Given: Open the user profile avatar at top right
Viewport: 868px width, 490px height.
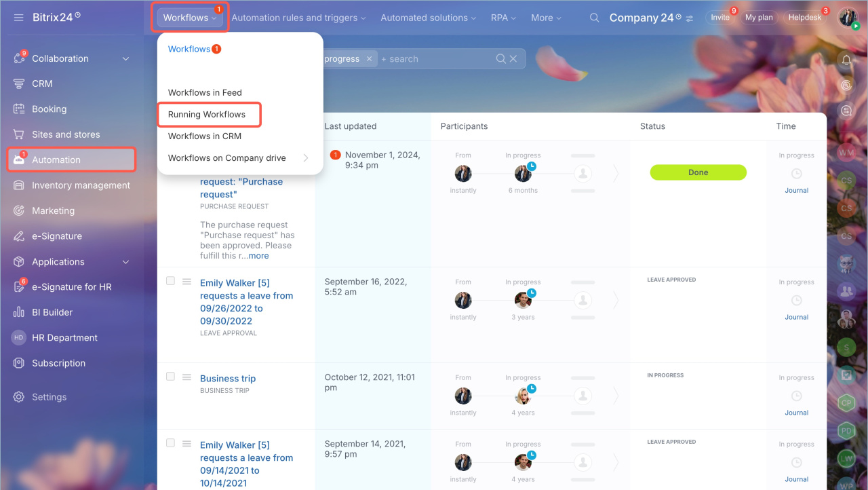Looking at the screenshot, I should pos(848,18).
